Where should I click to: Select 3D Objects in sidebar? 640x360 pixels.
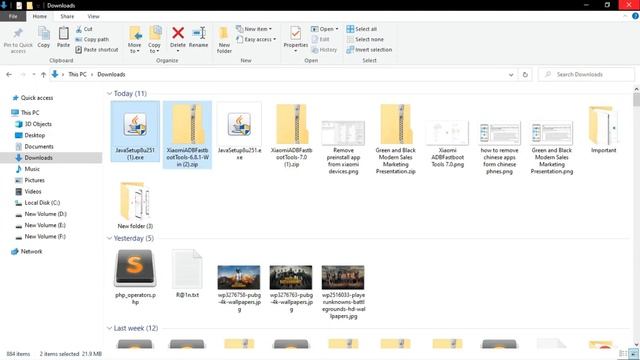click(33, 124)
